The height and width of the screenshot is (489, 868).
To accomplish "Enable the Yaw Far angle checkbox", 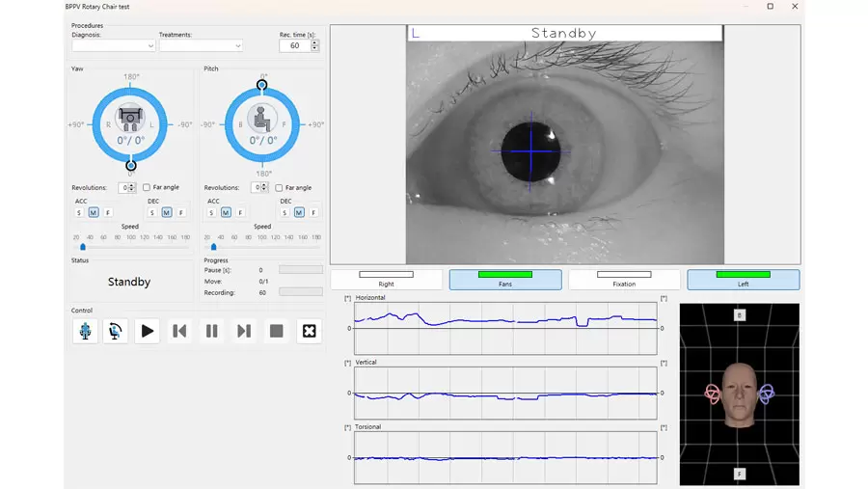I will click(x=147, y=187).
